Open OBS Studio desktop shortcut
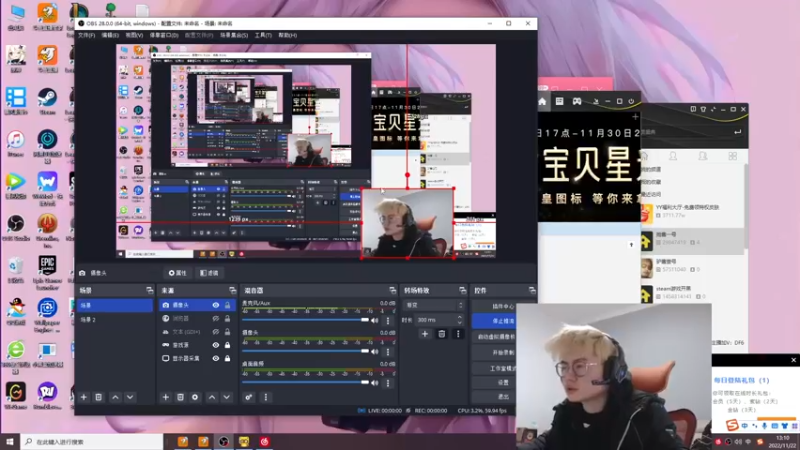The width and height of the screenshot is (800, 450). click(16, 228)
